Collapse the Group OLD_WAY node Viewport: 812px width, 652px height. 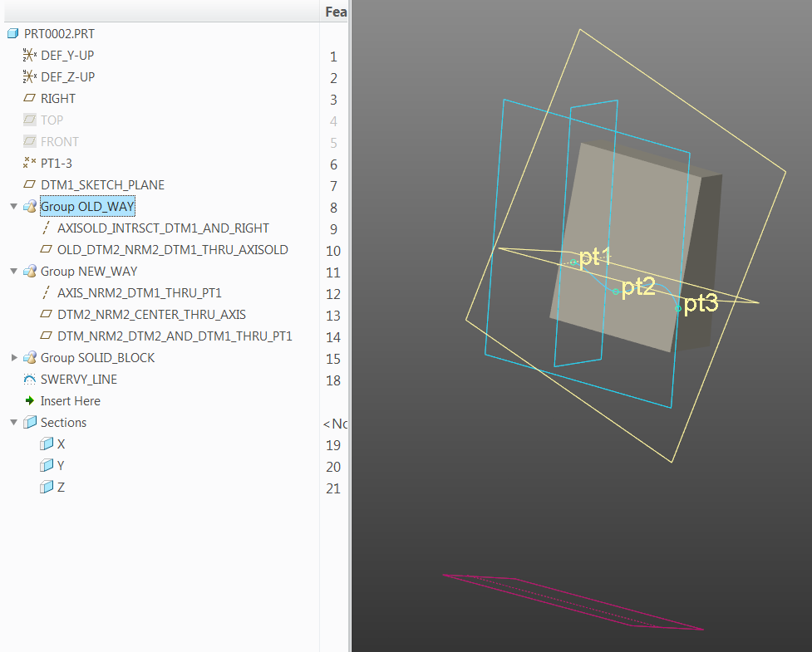(x=14, y=207)
